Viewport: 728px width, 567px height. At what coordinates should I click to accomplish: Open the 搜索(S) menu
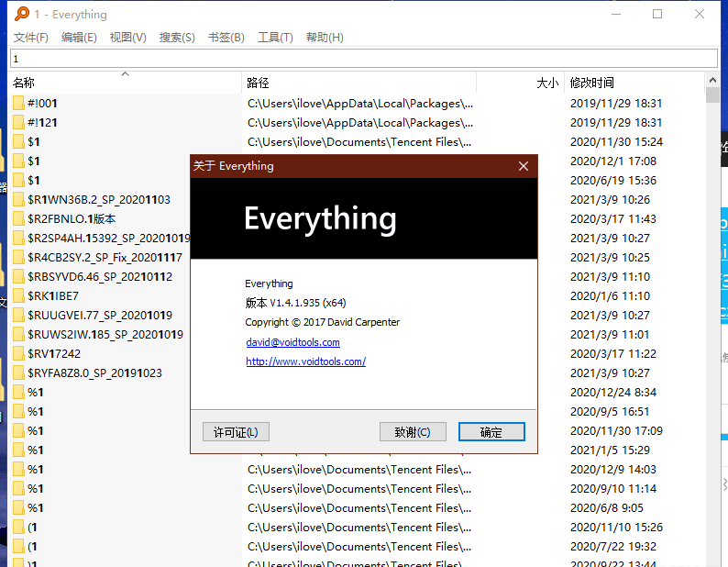(x=177, y=38)
